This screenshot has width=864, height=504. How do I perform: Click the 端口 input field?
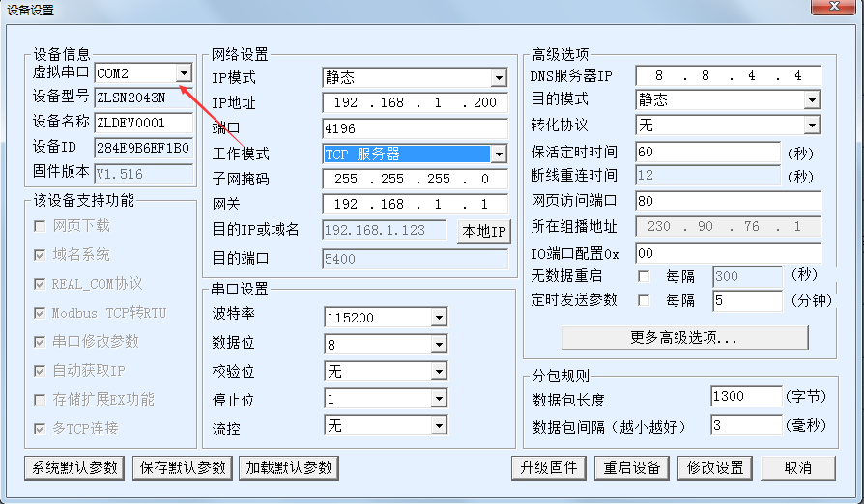[x=415, y=128]
